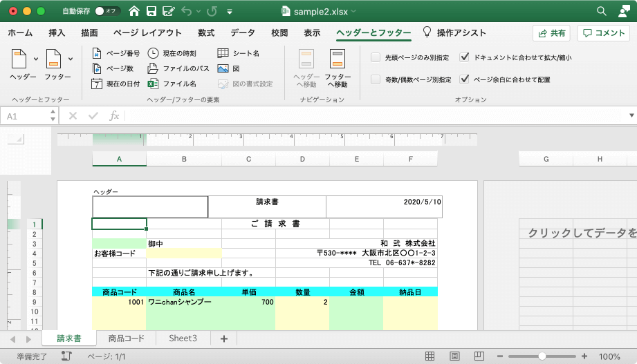Click the コメント button

pyautogui.click(x=603, y=33)
